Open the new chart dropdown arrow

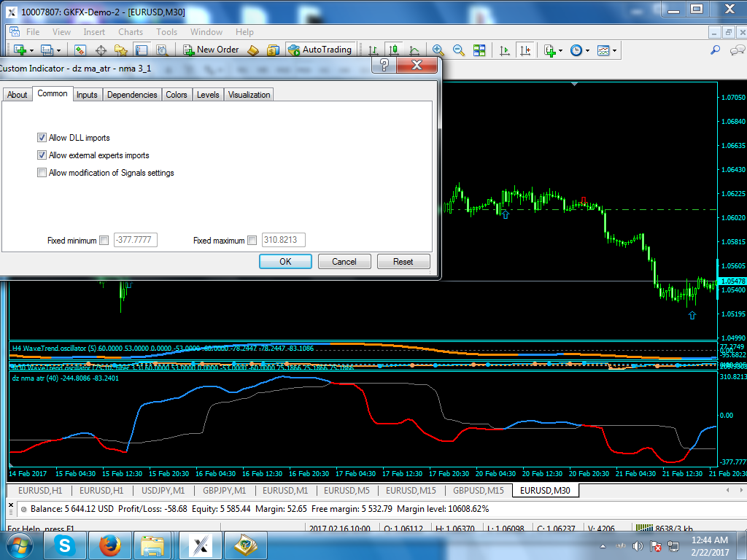pyautogui.click(x=32, y=50)
